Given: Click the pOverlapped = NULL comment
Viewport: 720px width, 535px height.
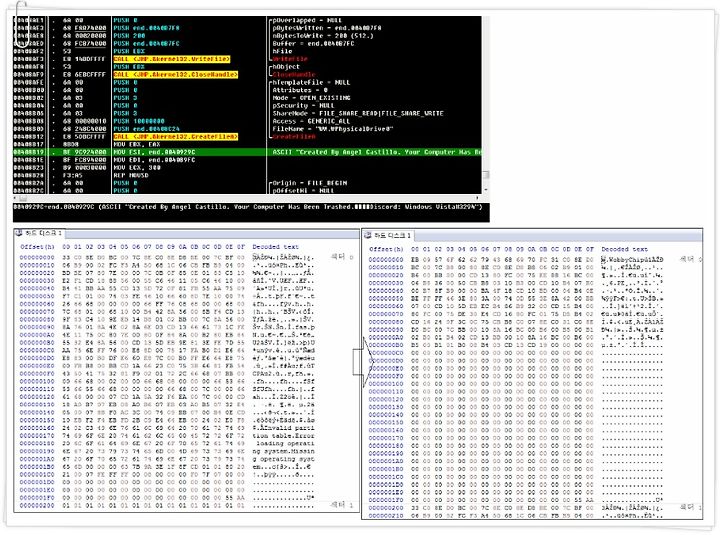Looking at the screenshot, I should pos(307,20).
